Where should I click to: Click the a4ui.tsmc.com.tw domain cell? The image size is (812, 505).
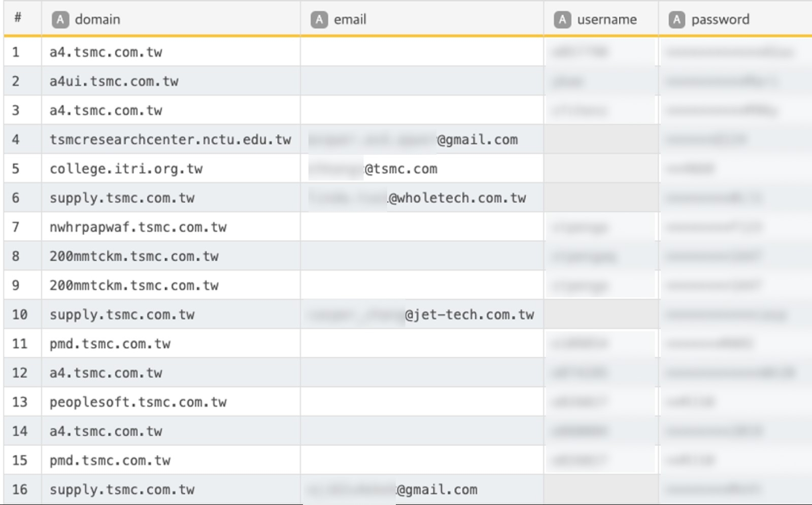114,82
